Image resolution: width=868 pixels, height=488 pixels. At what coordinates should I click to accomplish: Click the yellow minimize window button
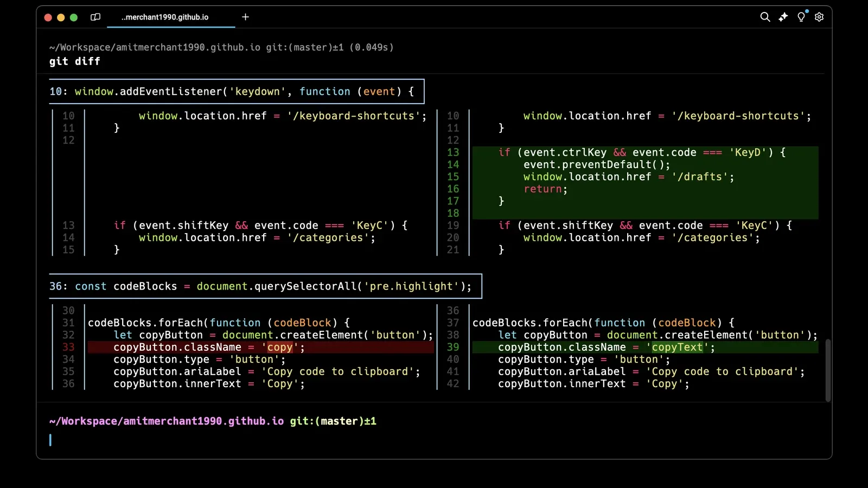61,17
